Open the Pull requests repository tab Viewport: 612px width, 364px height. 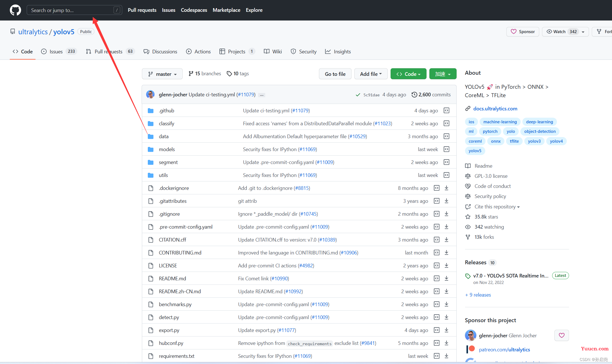(x=110, y=51)
